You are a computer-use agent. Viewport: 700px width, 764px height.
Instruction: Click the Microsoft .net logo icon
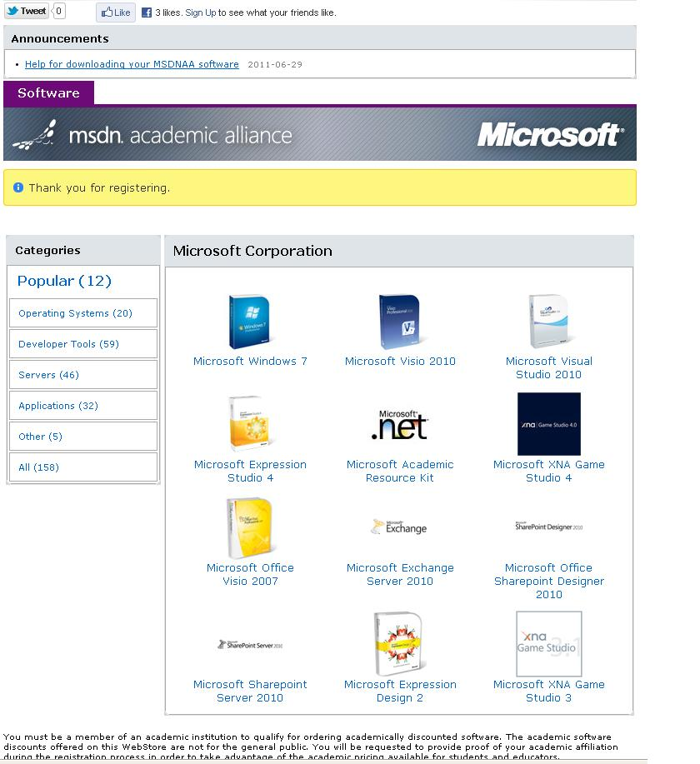[399, 424]
